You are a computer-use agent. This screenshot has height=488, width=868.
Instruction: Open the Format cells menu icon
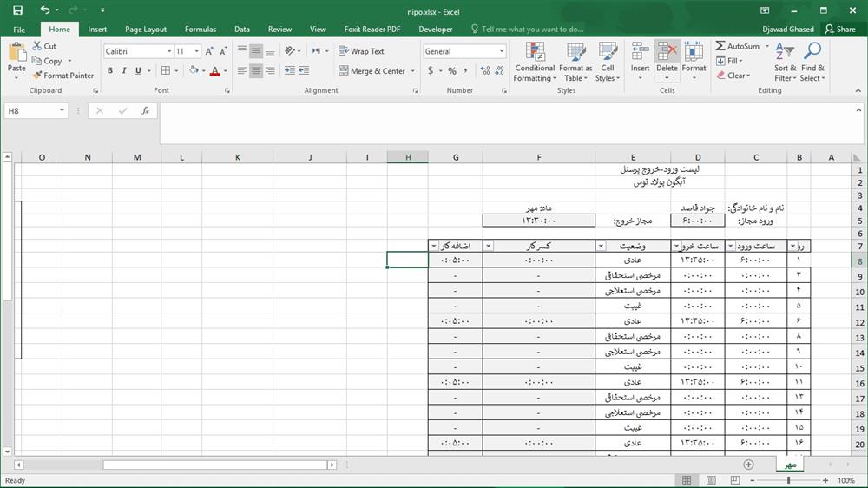(694, 52)
